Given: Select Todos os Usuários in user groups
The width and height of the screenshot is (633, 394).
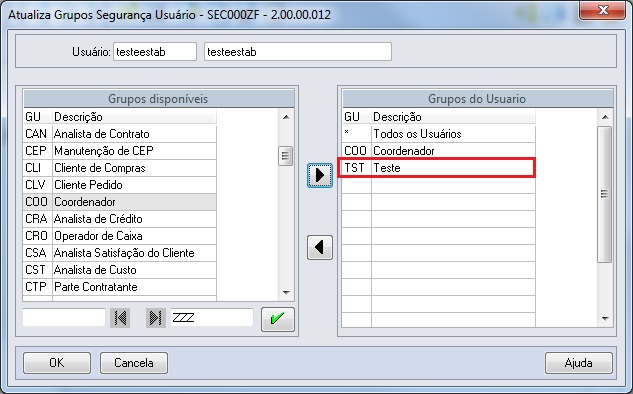Looking at the screenshot, I should tap(439, 134).
